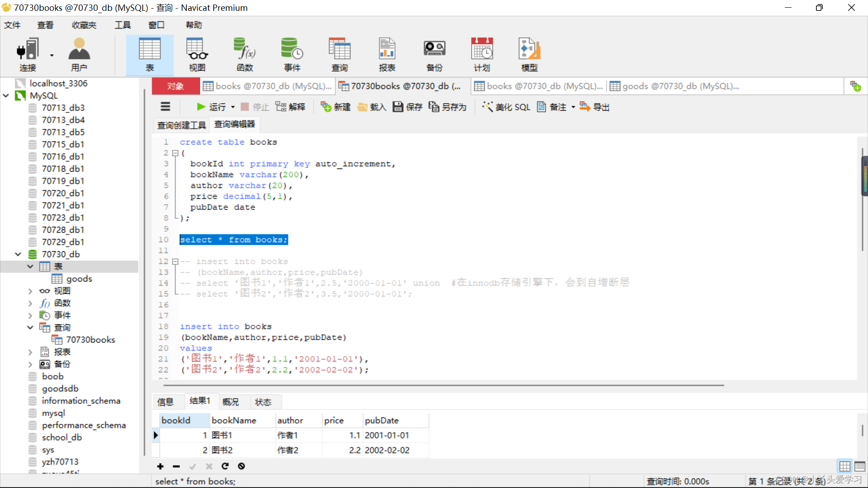Open the 用户 user manager
Viewport: 868px width, 488px height.
(x=79, y=55)
